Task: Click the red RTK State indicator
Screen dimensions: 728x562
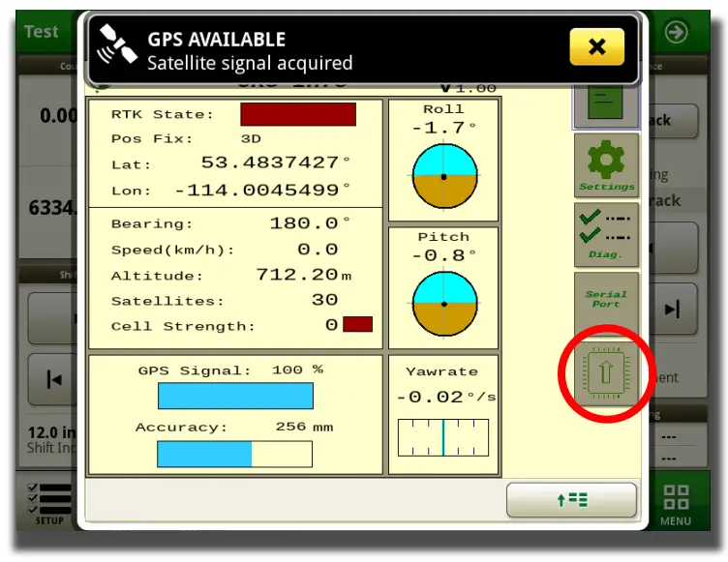Action: coord(298,114)
